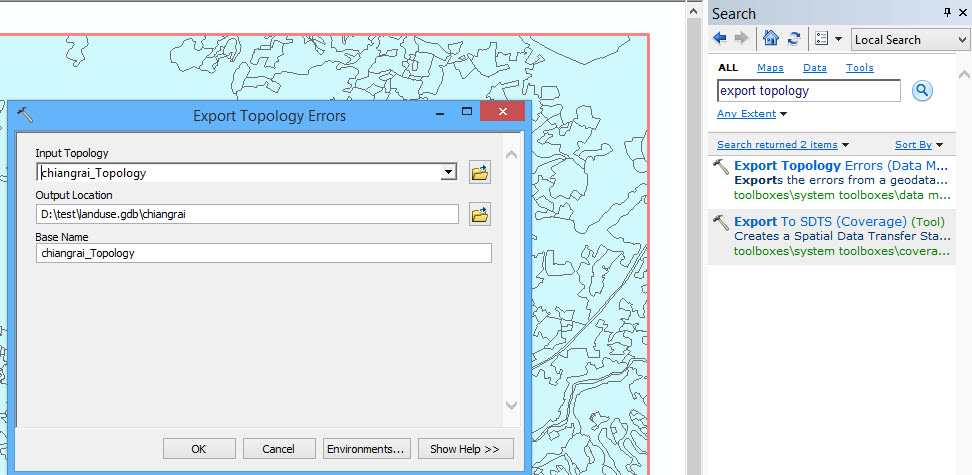Viewport: 972px width, 475px height.
Task: Click hammer icon beside Export Topology Errors result
Action: (x=720, y=167)
